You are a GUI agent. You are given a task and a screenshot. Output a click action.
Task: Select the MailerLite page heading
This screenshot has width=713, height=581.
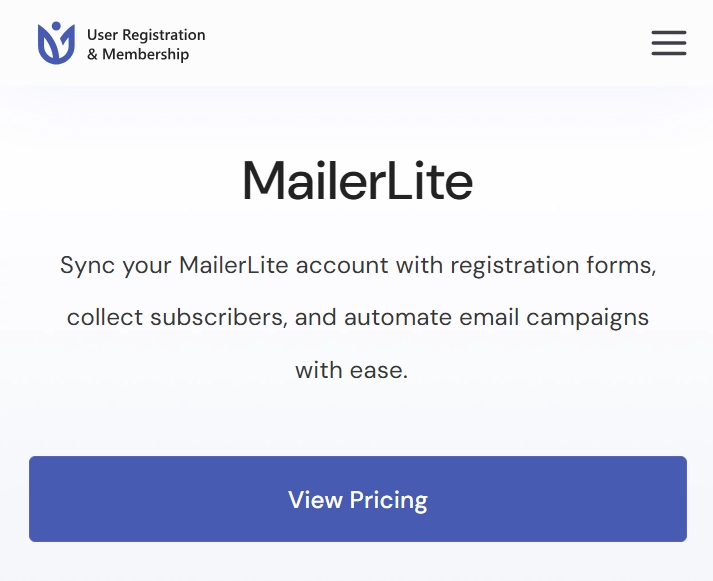pos(358,180)
